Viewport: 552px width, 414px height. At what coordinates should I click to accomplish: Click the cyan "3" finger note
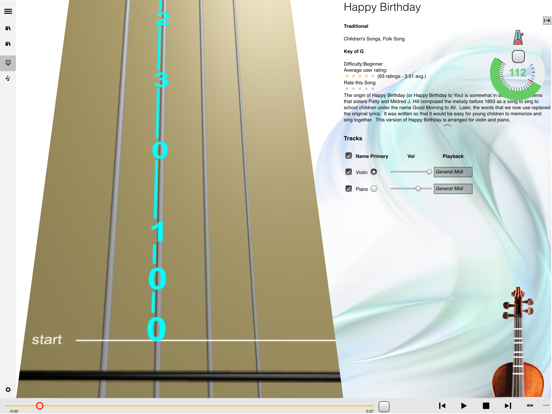click(162, 80)
